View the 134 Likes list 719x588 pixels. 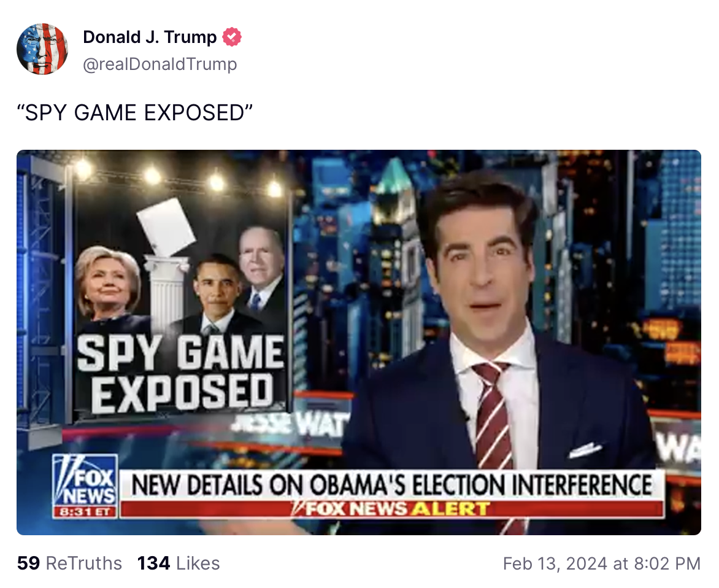click(179, 563)
